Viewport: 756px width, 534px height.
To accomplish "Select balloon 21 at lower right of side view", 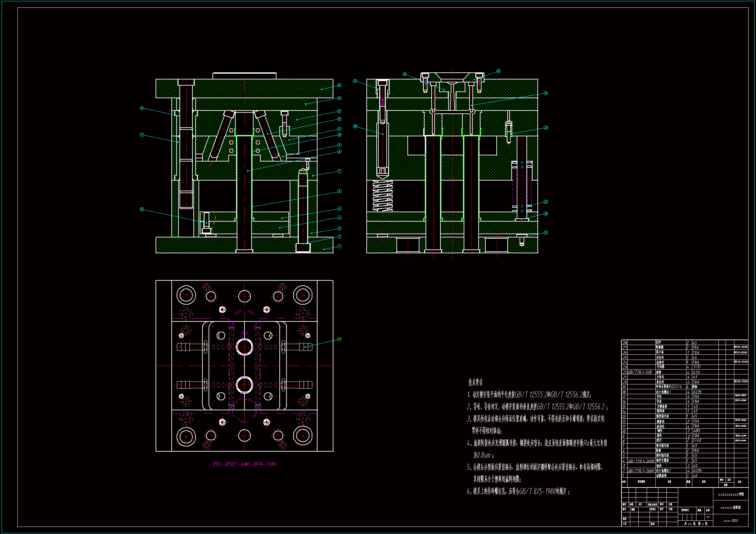I will coord(545,233).
